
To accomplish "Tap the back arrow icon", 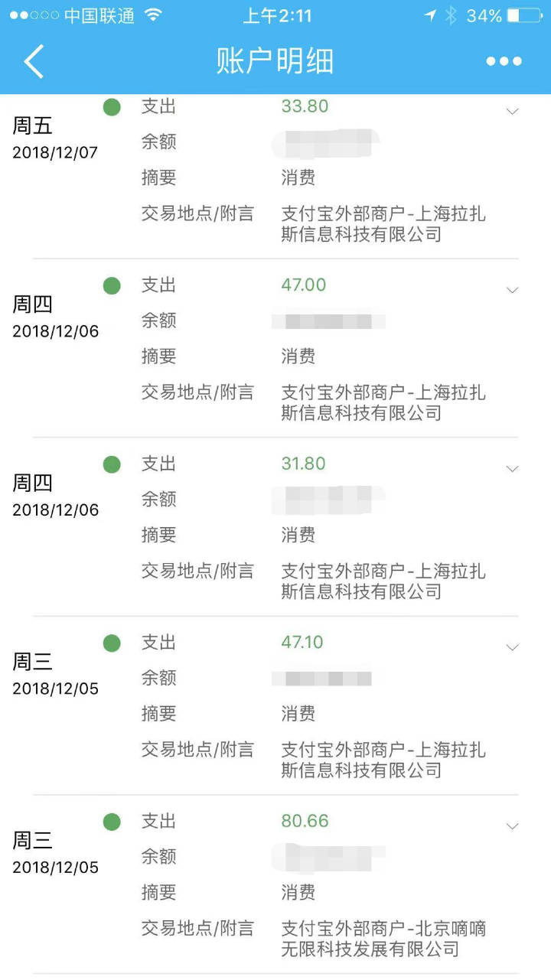I will coord(34,61).
